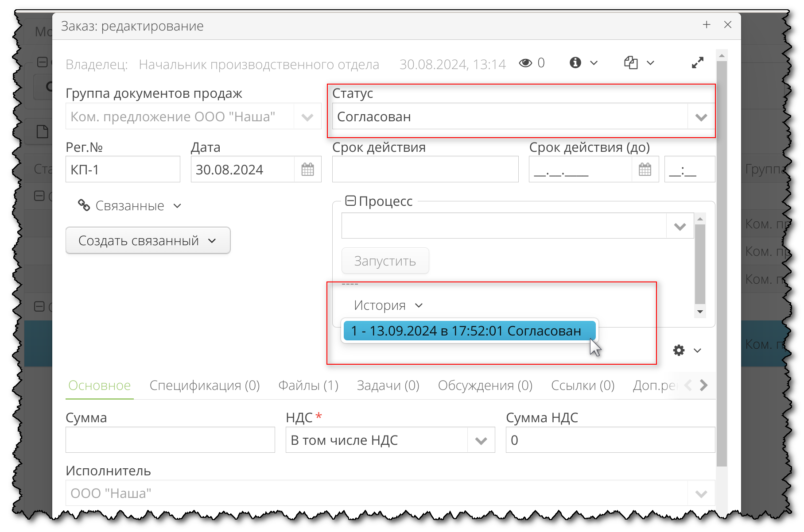Open the calendar for Срок действия (до)
Screen dimensions: 804x532
point(645,169)
